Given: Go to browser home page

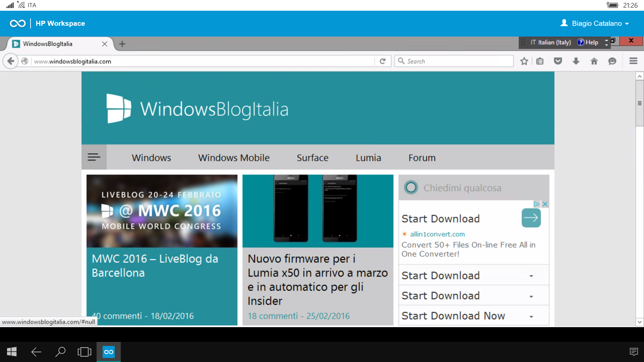Looking at the screenshot, I should point(594,61).
